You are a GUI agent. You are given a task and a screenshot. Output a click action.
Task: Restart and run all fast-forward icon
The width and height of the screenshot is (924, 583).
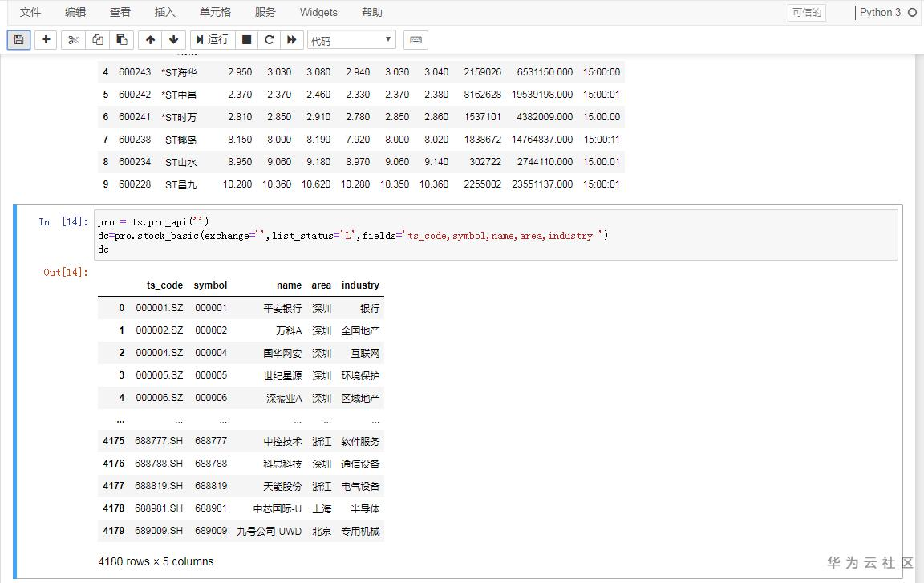[x=292, y=40]
